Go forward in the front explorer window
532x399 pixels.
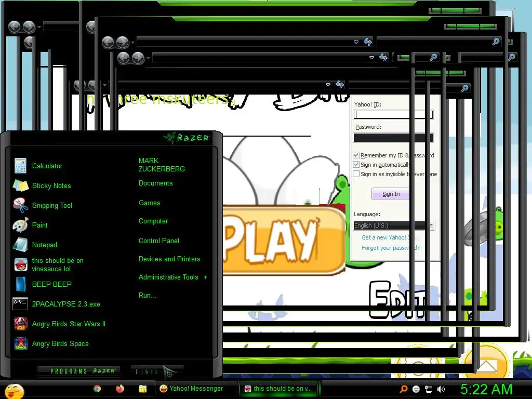tap(122, 43)
